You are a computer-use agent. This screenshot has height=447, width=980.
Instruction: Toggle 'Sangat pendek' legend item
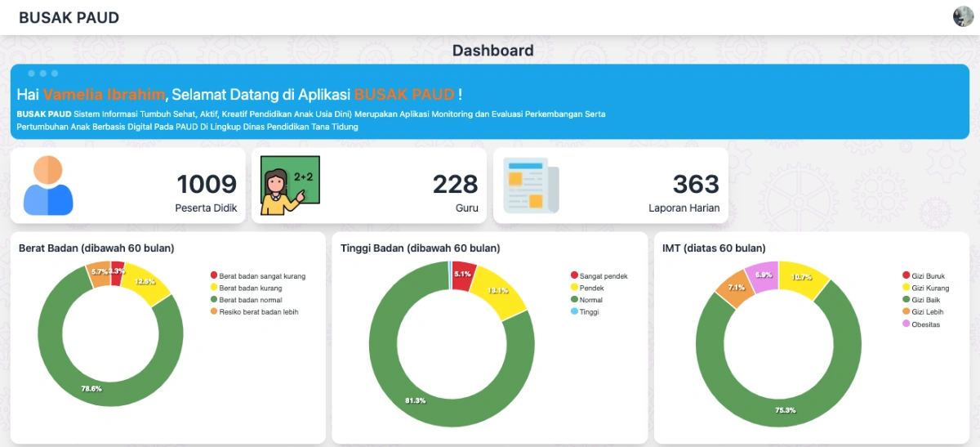[604, 276]
